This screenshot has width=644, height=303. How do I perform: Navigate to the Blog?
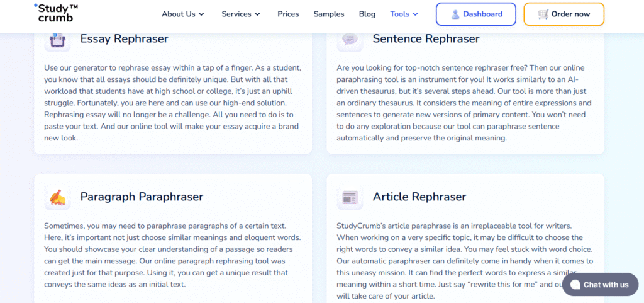(367, 14)
